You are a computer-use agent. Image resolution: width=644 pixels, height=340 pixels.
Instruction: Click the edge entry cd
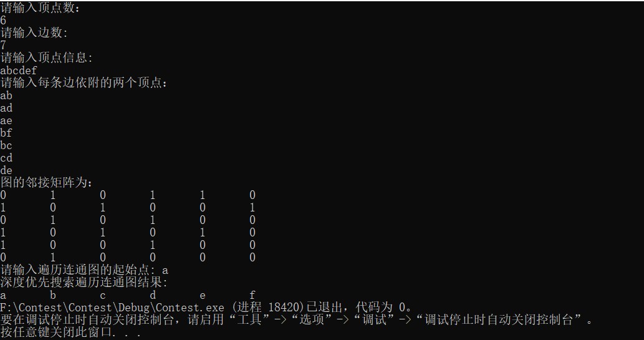[x=6, y=158]
